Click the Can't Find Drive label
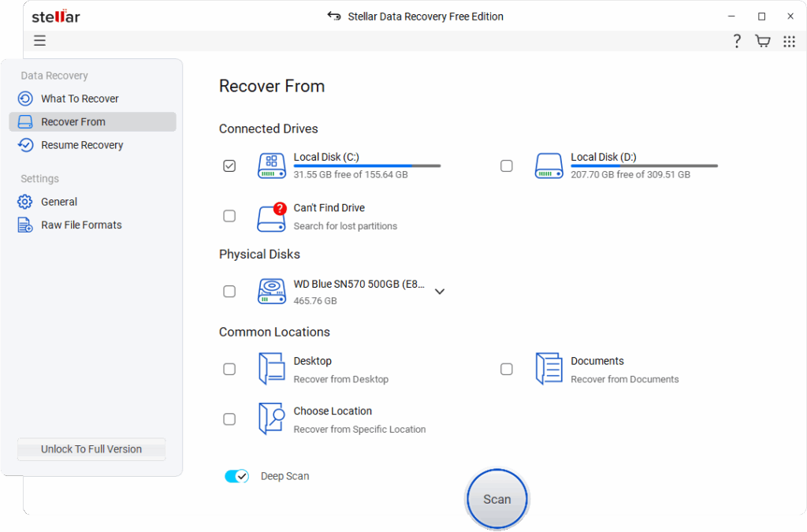The height and width of the screenshot is (532, 807). [x=329, y=207]
